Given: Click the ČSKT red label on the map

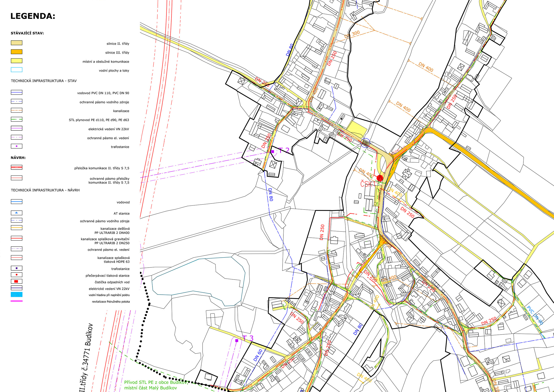Looking at the screenshot, I should click(x=368, y=184).
